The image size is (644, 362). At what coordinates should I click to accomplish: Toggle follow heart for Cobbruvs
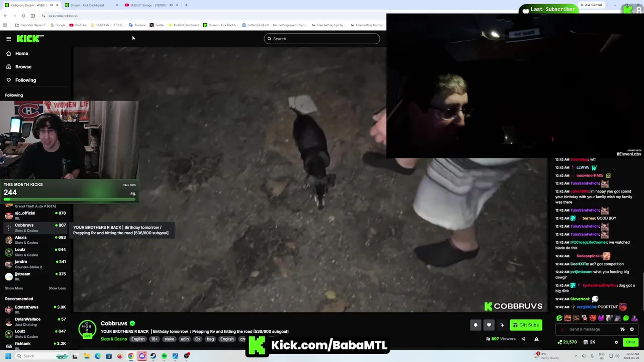coord(489,325)
